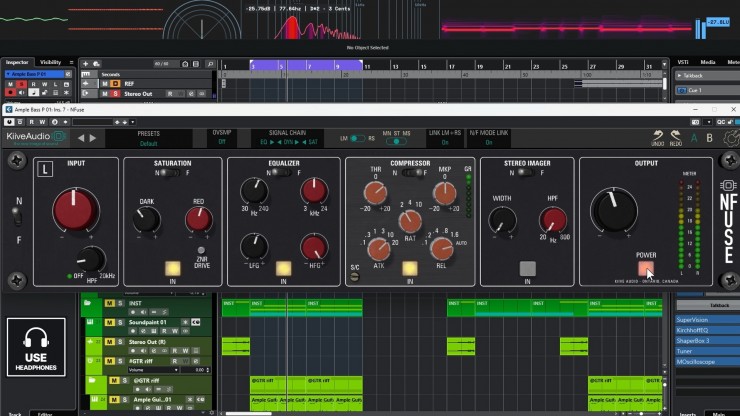Toggle N/F MODE LINK option

point(488,138)
